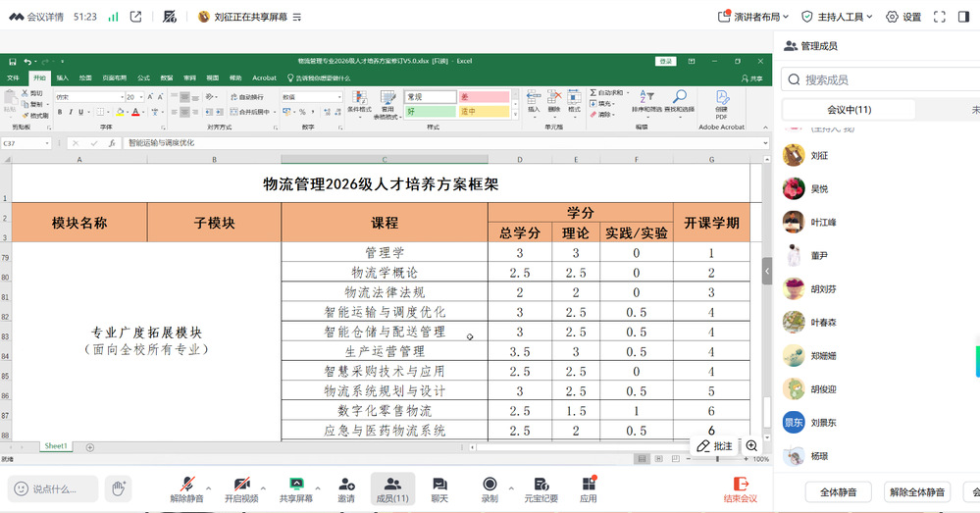Click the mute all button

click(838, 491)
